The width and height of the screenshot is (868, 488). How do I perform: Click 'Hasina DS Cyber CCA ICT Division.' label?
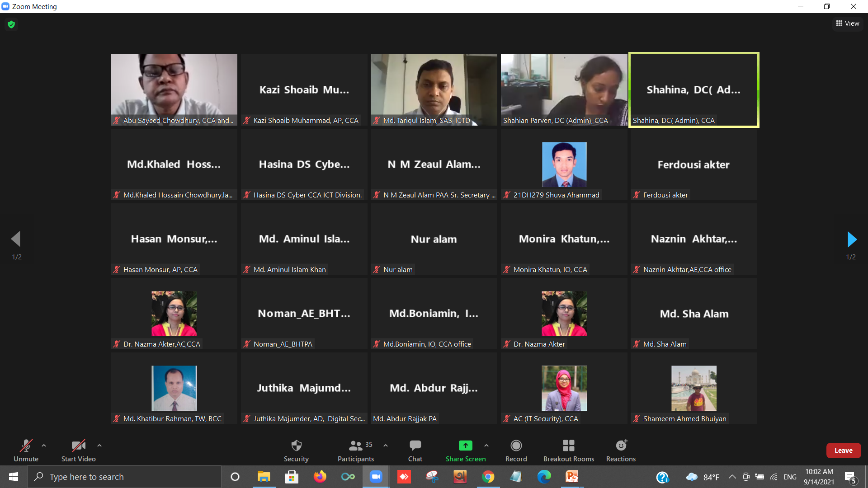coord(308,195)
